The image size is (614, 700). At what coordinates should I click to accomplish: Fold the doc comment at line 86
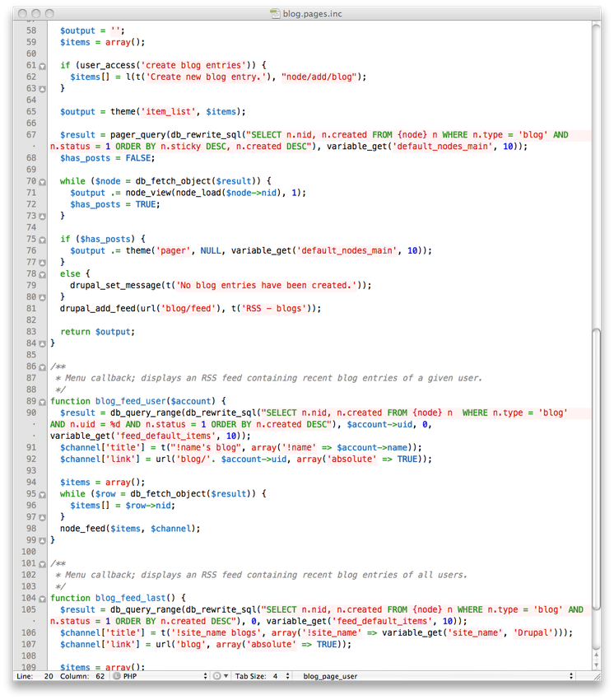coord(43,367)
